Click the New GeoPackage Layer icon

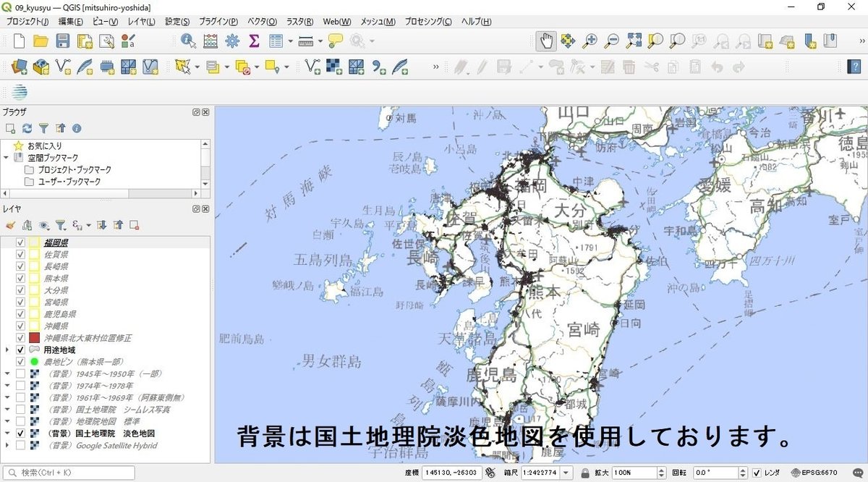(41, 67)
